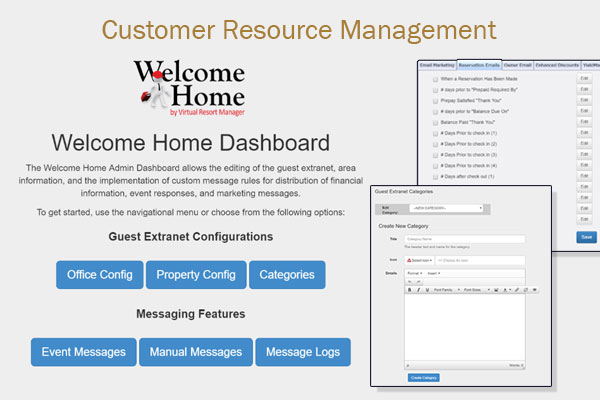600x400 pixels.
Task: Open Property Config
Action: coord(196,275)
